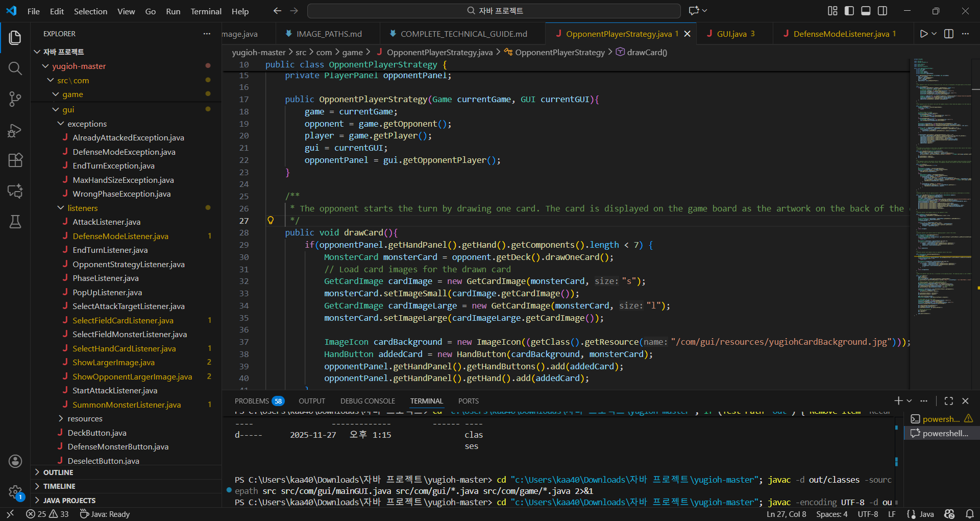Click the lightbulb code action icon
This screenshot has width=980, height=521.
(271, 221)
